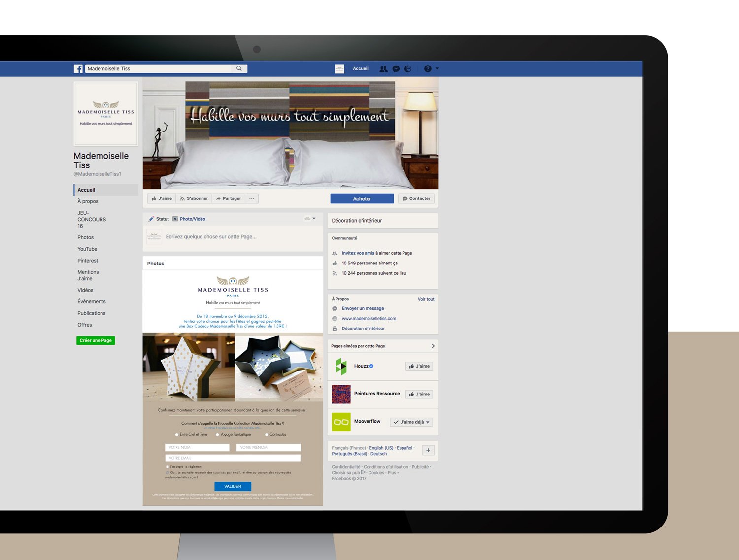
Task: Open J'aime déjà dropdown for Mooverflow
Action: point(411,422)
